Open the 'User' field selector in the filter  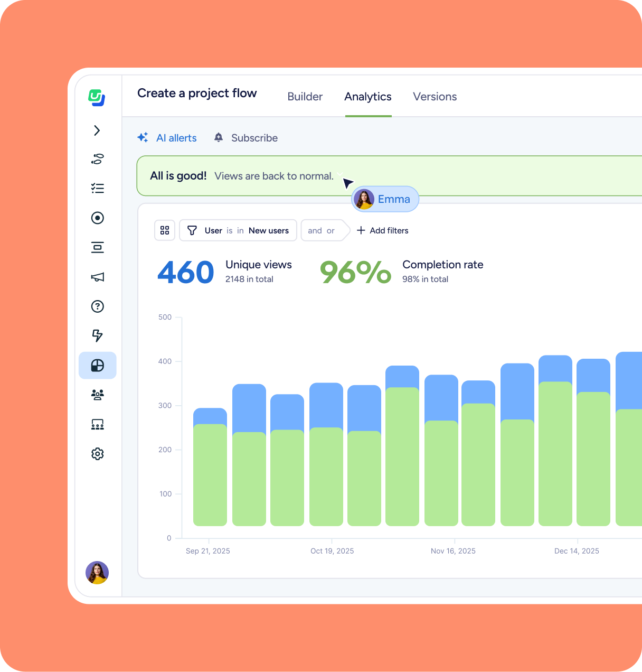(213, 230)
